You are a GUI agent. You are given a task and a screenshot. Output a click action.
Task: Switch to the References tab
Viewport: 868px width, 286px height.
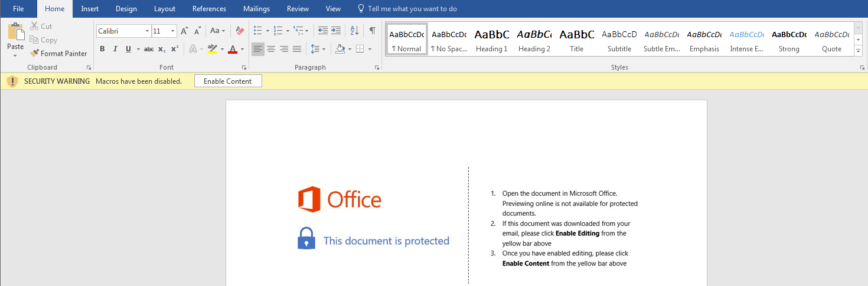point(209,9)
